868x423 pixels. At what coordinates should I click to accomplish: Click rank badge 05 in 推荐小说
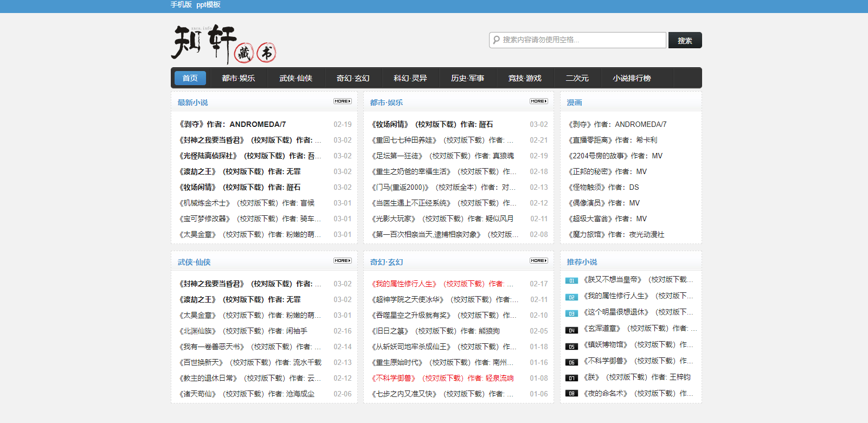point(571,346)
